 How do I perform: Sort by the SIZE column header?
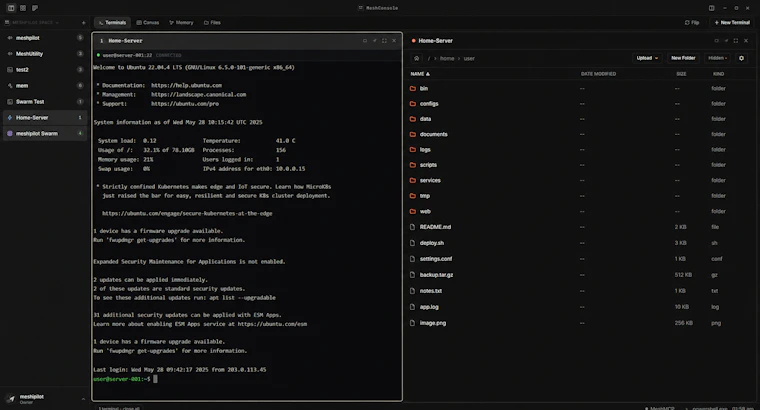coord(681,74)
